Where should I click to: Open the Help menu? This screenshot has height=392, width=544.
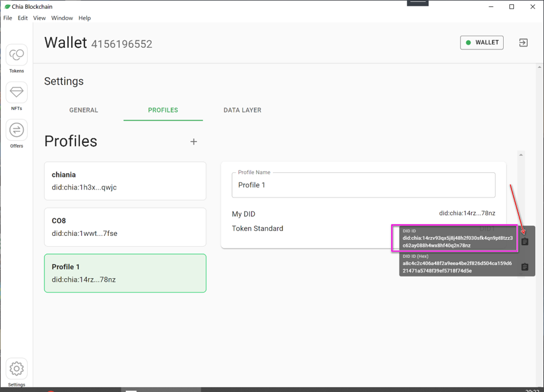coord(84,18)
